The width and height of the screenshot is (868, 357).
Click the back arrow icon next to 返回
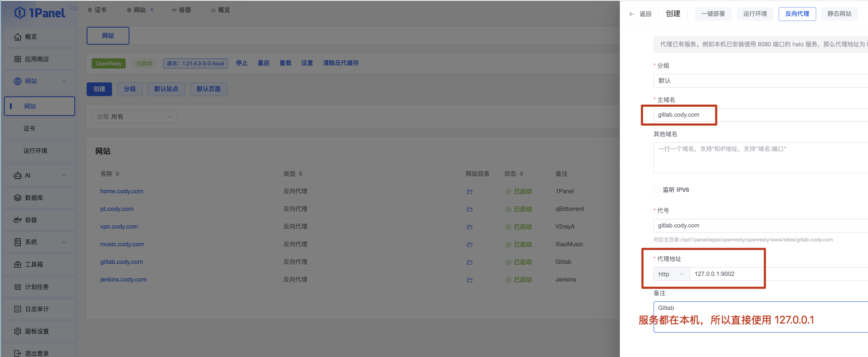click(x=631, y=14)
